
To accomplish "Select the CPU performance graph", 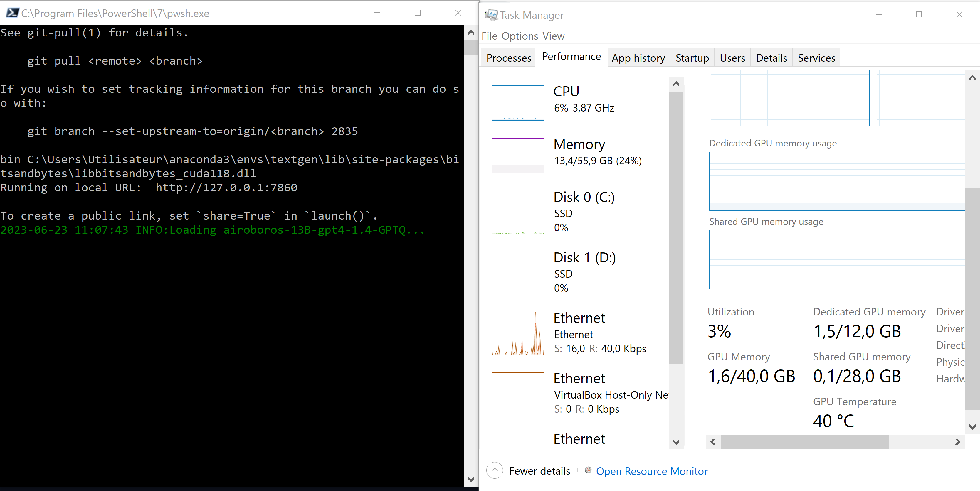I will coord(518,103).
